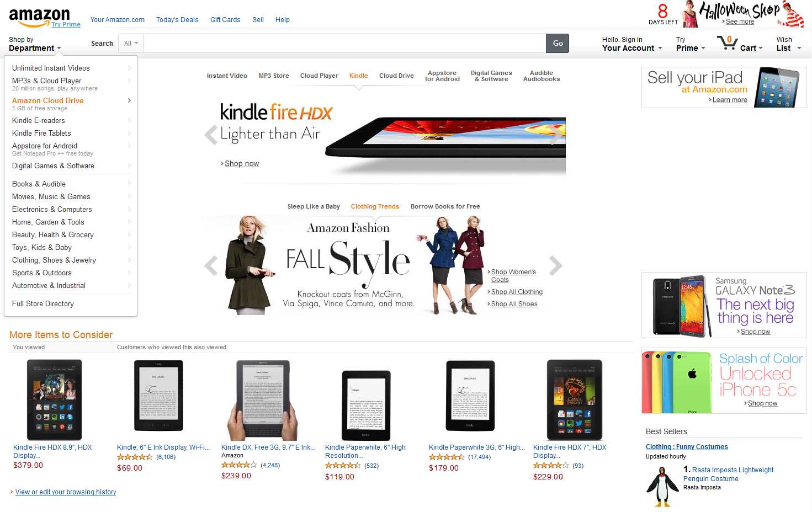Open the search category All dropdown

pos(131,43)
